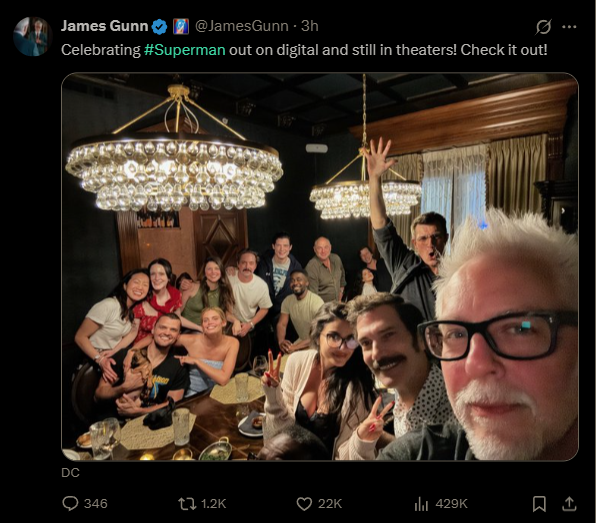Click the blue verified checkmark badge
The width and height of the screenshot is (596, 523).
point(159,27)
